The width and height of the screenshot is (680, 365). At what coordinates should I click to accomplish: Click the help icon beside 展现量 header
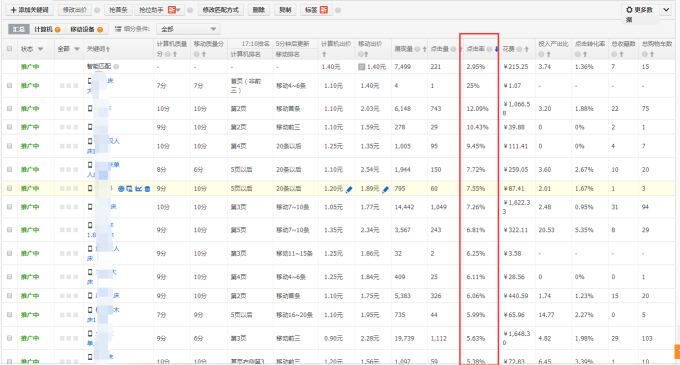[x=418, y=49]
